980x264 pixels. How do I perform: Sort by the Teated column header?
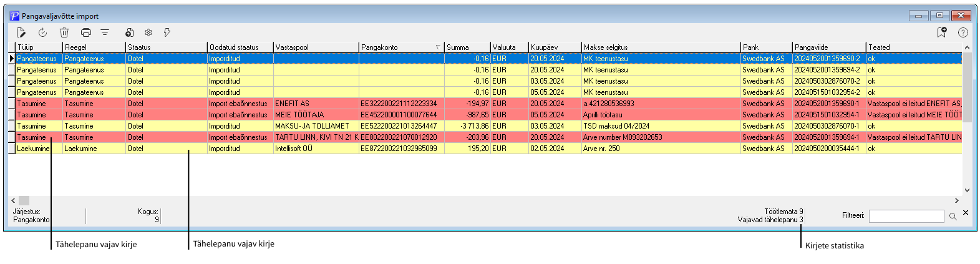point(914,47)
